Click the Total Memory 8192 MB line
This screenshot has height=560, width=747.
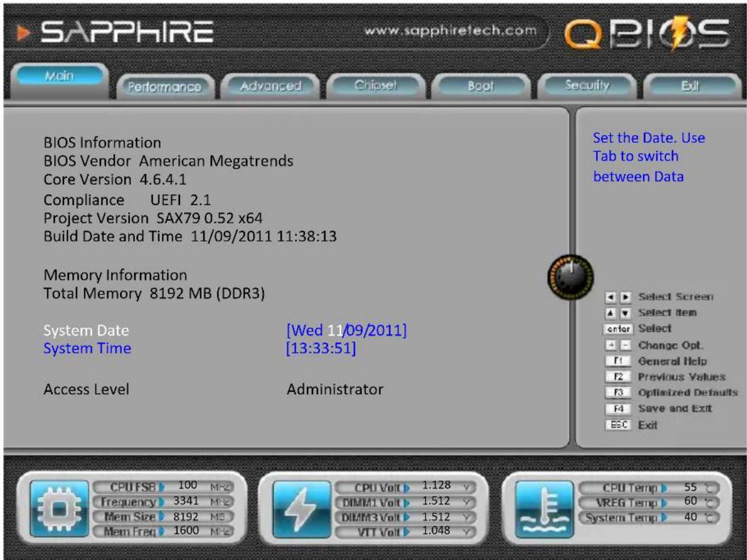click(x=154, y=293)
